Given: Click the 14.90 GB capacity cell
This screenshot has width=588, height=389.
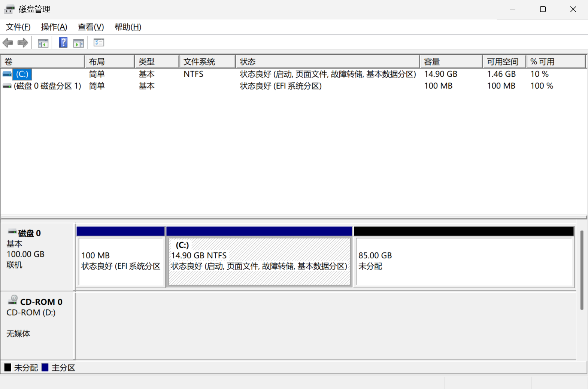Looking at the screenshot, I should coord(441,74).
